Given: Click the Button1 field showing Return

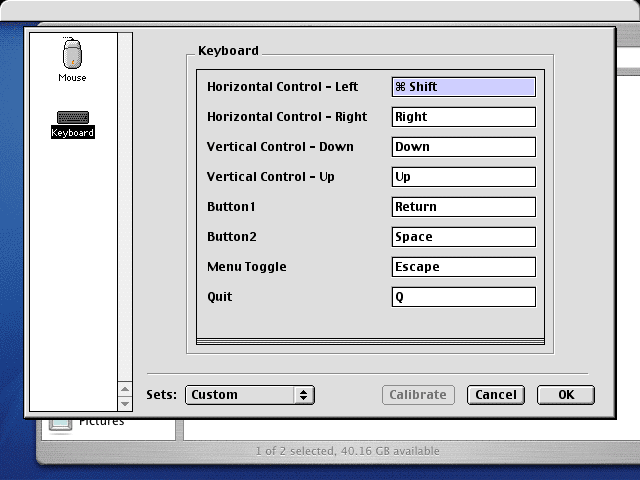Looking at the screenshot, I should [463, 207].
